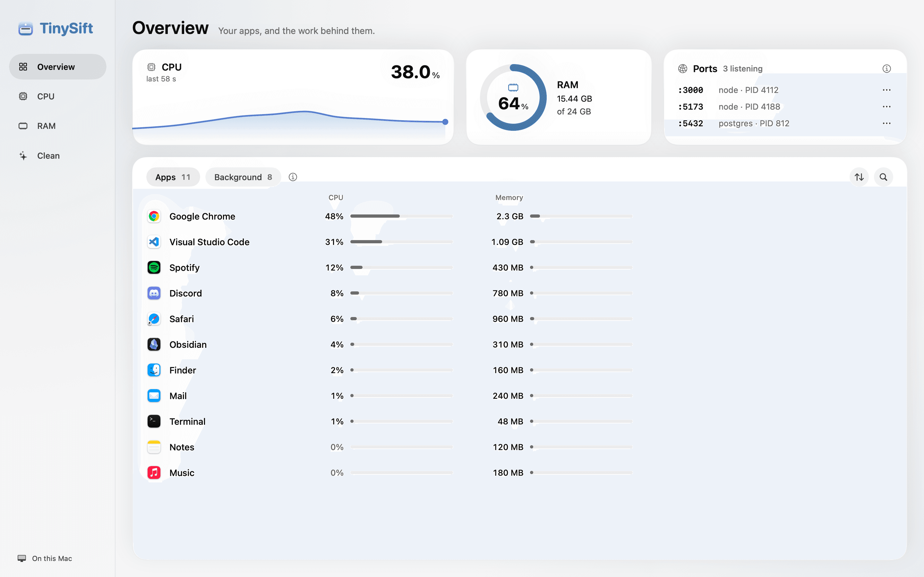
Task: Click the RAM usage ring gauge
Action: point(513,97)
